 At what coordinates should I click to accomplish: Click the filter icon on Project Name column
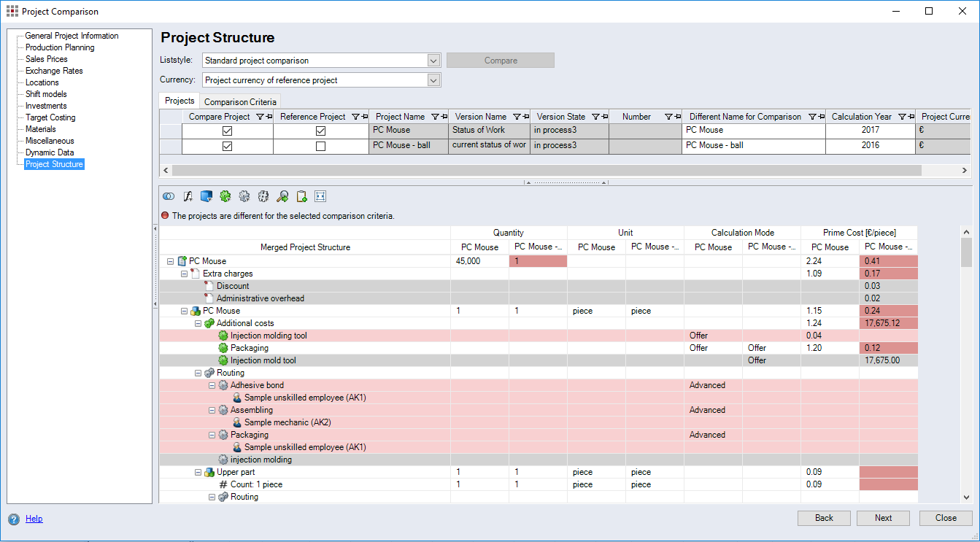pyautogui.click(x=435, y=117)
